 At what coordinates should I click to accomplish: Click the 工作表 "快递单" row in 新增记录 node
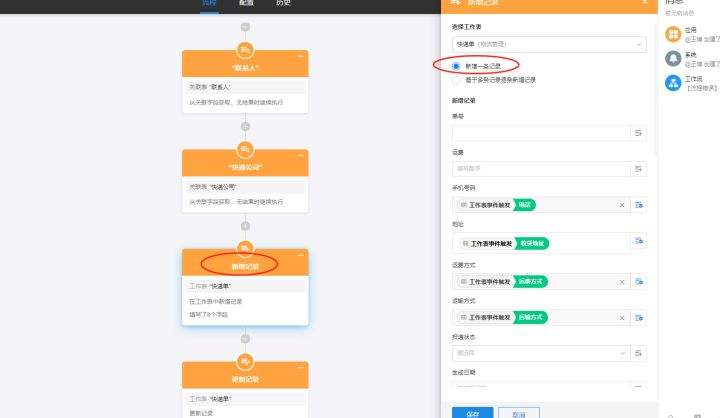245,286
